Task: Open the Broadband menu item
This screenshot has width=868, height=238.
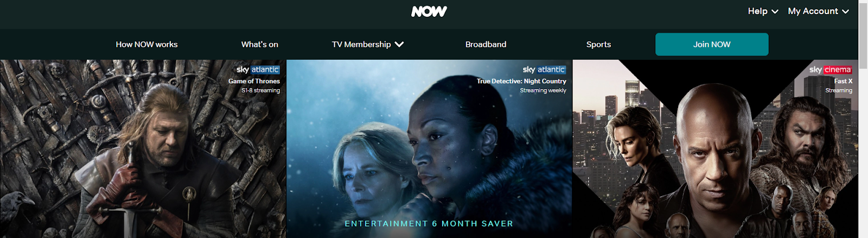Action: (x=486, y=45)
